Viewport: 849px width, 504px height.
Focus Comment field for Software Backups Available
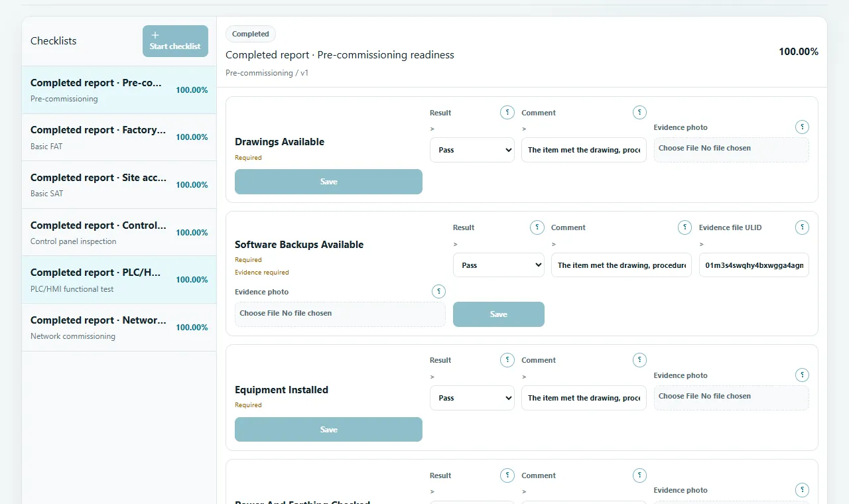click(x=621, y=265)
